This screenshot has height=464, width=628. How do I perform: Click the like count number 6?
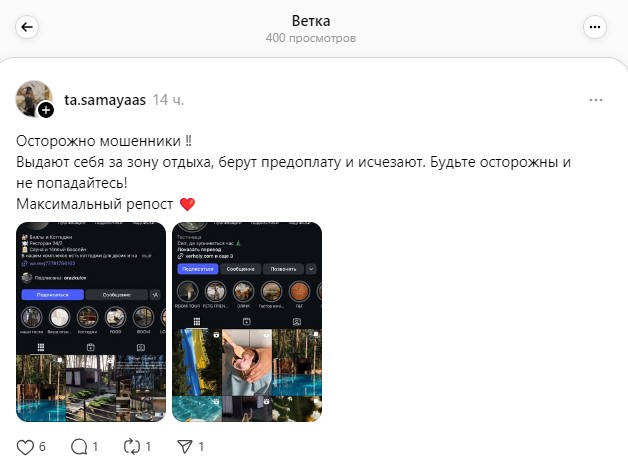click(42, 447)
